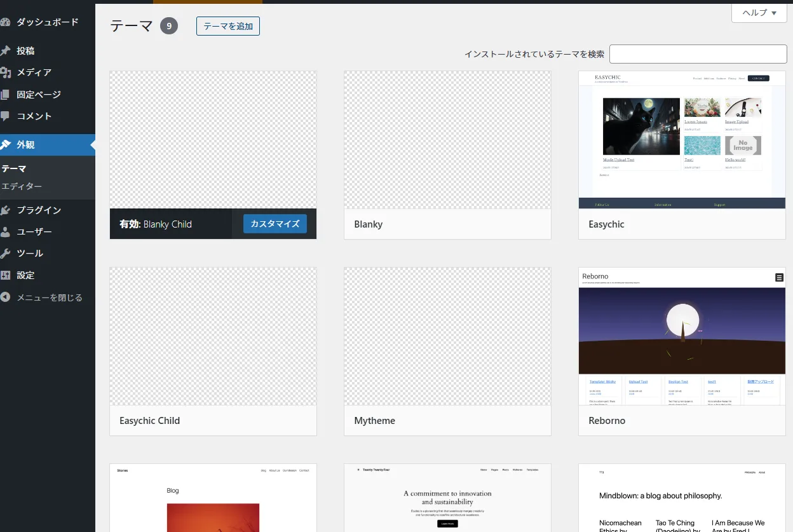Screen dimensions: 793x532
Task: Open the Reborno preview hamburger menu icon
Action: coord(779,277)
